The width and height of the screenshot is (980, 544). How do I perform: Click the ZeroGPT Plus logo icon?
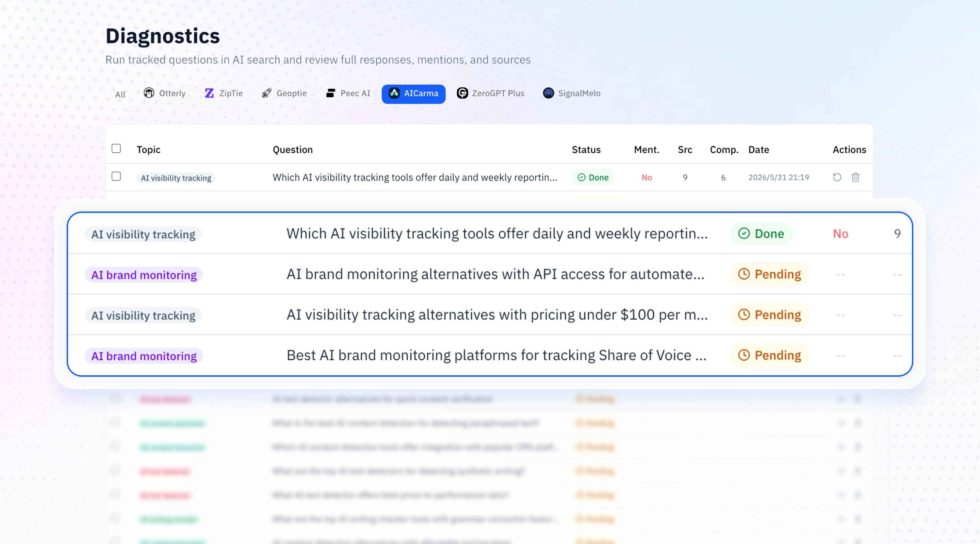(462, 93)
